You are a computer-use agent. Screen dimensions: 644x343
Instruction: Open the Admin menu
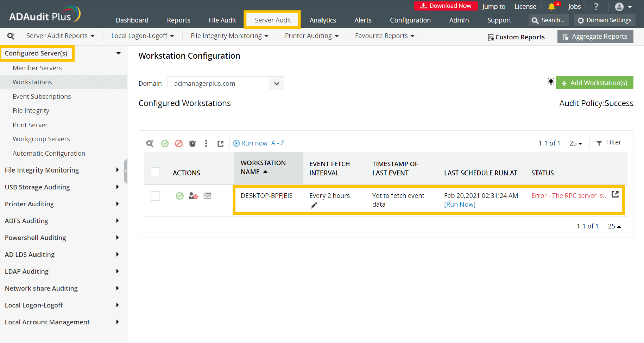[x=459, y=20]
